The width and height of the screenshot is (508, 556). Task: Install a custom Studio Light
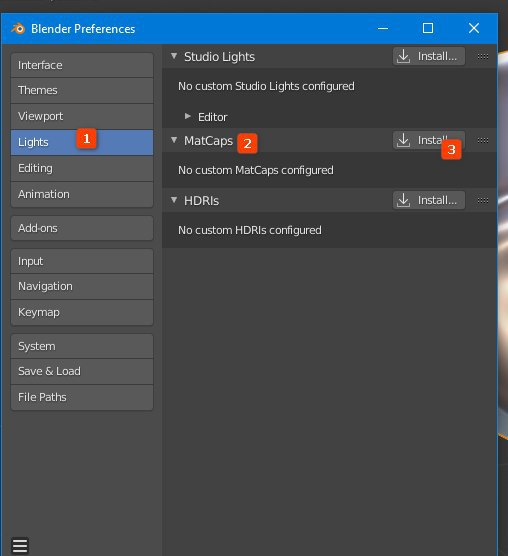[429, 56]
